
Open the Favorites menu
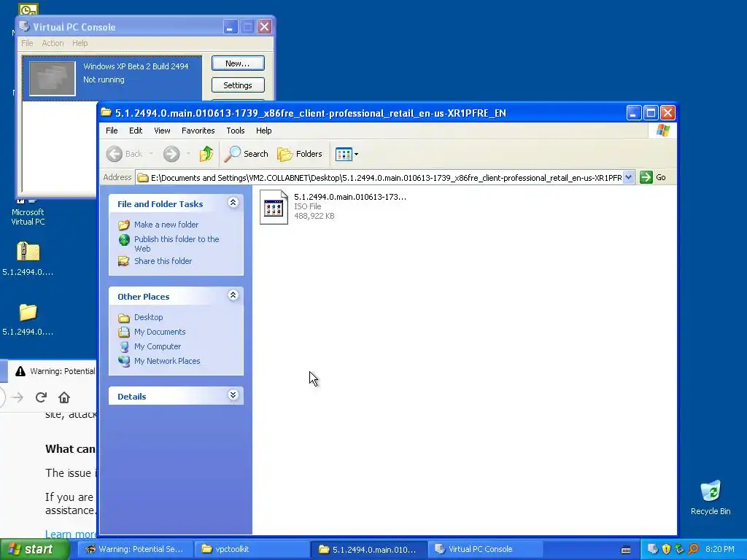198,131
